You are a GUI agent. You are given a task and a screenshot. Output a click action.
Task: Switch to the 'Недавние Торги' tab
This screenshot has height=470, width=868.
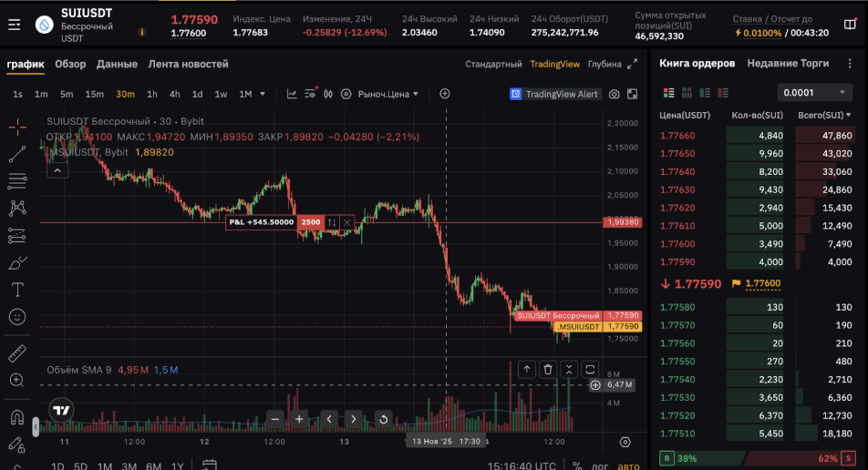click(x=788, y=64)
